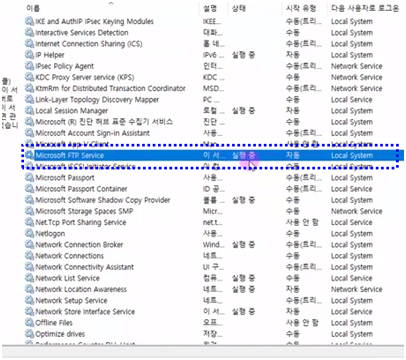
Task: Select Microsoft Storage Spaces SMP
Action: pyautogui.click(x=84, y=211)
